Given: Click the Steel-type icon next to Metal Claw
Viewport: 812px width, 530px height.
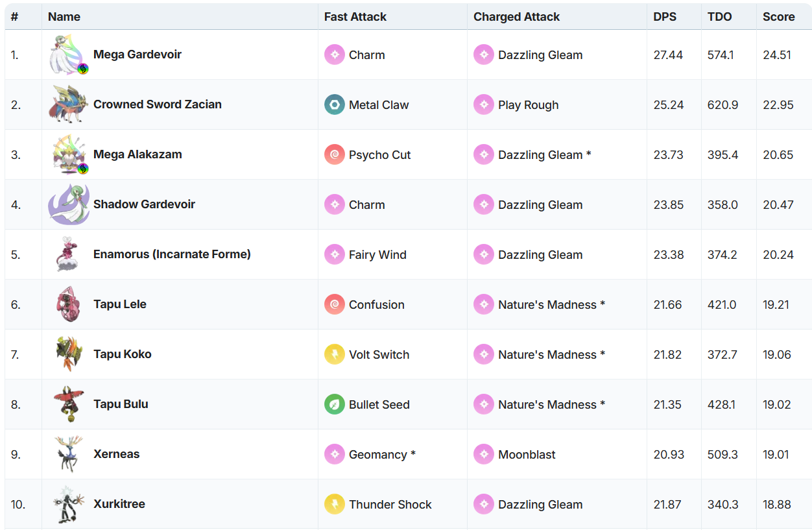Looking at the screenshot, I should [335, 105].
